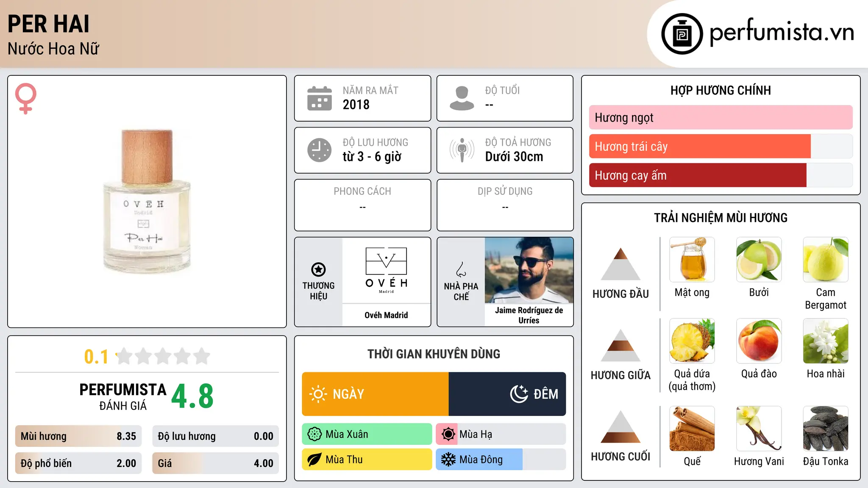Click the sun icon for Mùa Hạ
868x488 pixels.
click(x=448, y=434)
